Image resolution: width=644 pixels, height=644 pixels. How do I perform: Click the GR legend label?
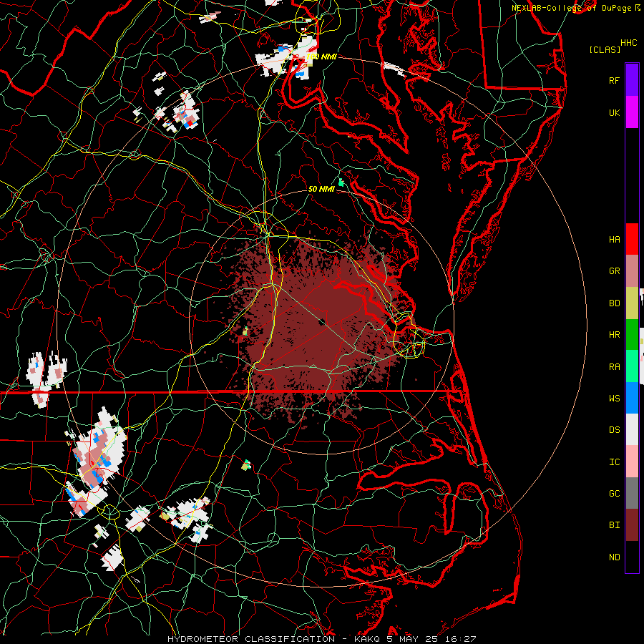pyautogui.click(x=614, y=271)
